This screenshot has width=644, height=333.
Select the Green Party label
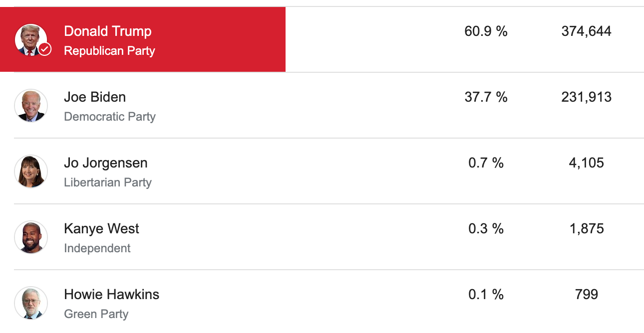coord(96,314)
